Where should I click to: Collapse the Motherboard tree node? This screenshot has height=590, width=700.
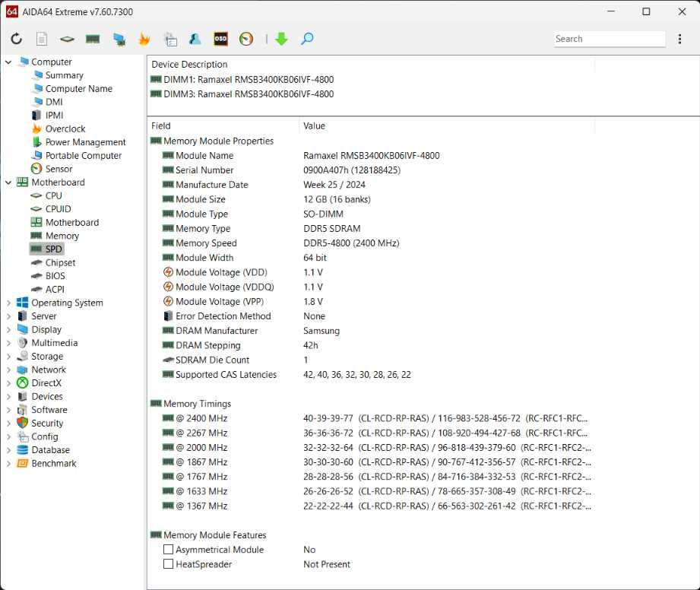pyautogui.click(x=8, y=182)
